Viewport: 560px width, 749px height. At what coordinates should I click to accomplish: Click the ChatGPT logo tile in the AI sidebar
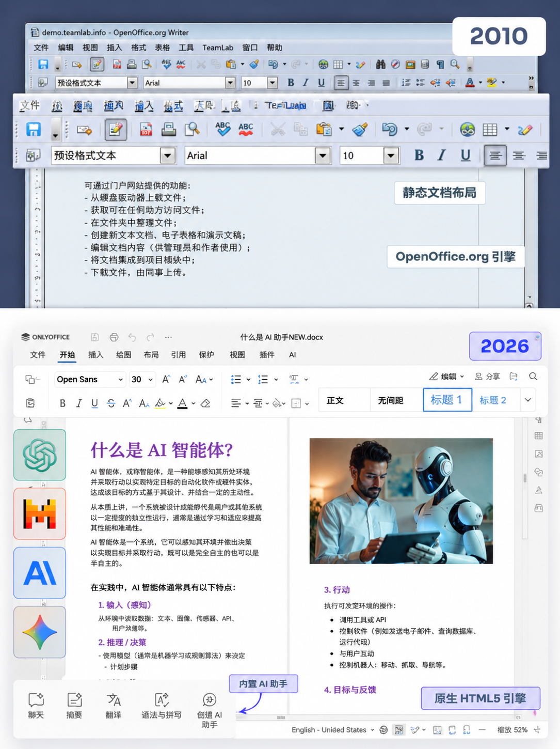40,455
